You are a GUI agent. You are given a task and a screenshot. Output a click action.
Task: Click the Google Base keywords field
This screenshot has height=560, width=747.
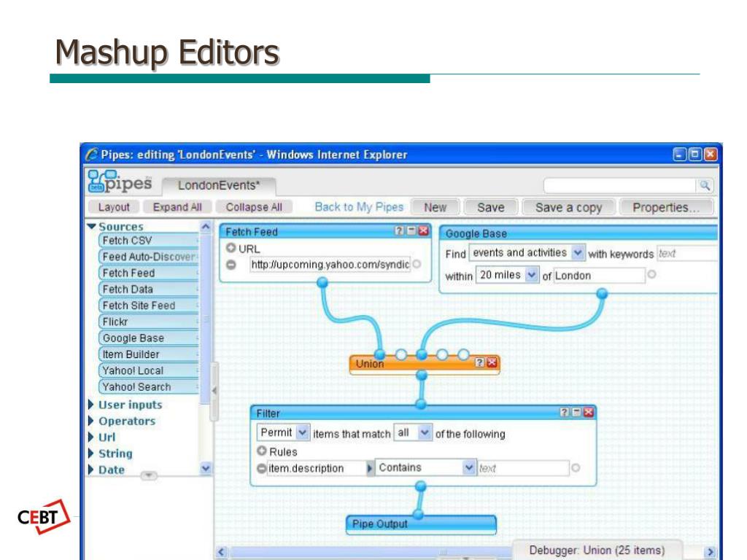(x=687, y=253)
